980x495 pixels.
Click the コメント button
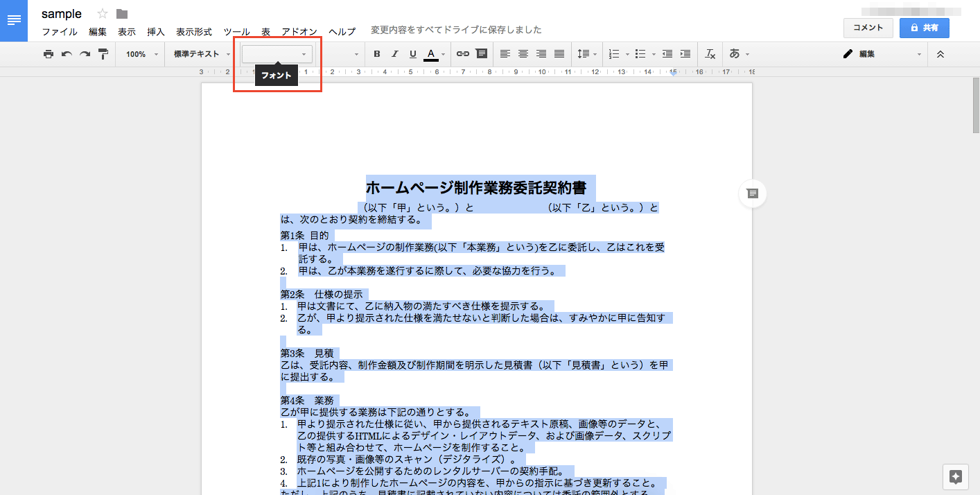coord(868,28)
